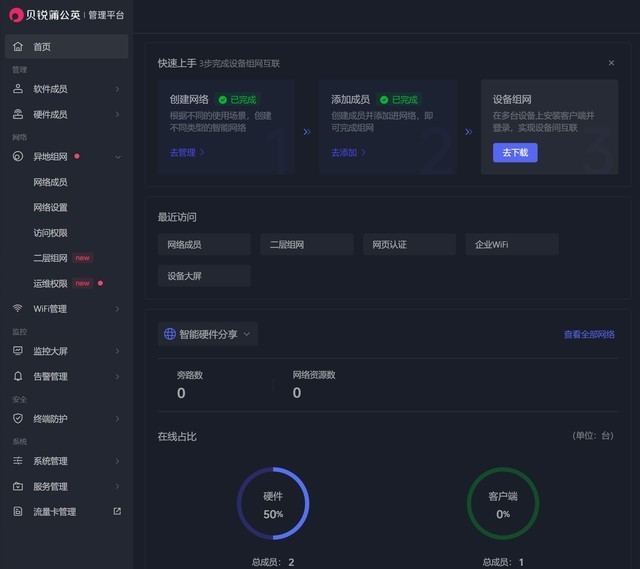Expand the 告警管理 chevron
The image size is (640, 569).
pyautogui.click(x=118, y=376)
